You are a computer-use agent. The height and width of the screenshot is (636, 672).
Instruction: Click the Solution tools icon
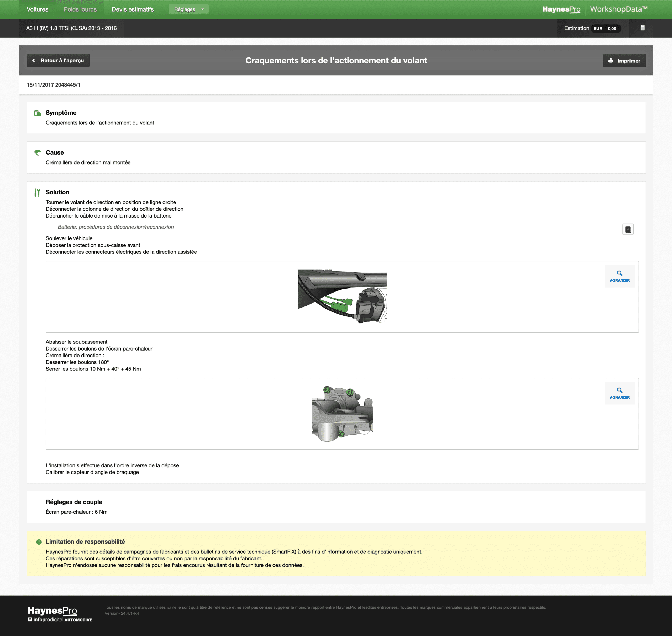pyautogui.click(x=37, y=193)
